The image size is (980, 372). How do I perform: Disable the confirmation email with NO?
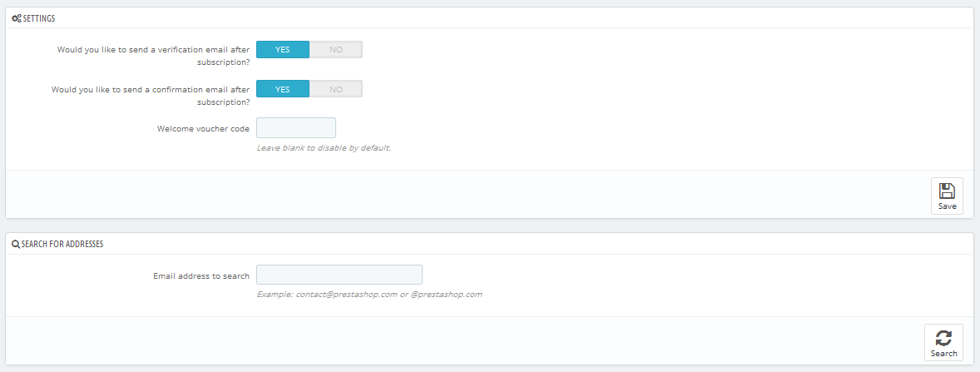[x=335, y=89]
